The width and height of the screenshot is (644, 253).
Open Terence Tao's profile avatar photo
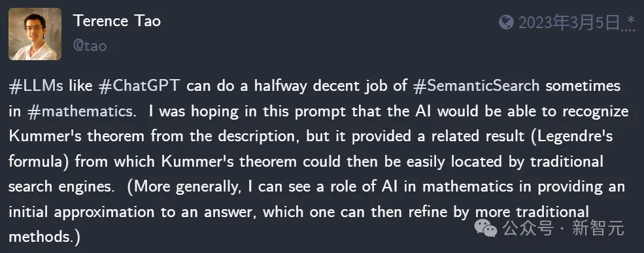point(35,34)
